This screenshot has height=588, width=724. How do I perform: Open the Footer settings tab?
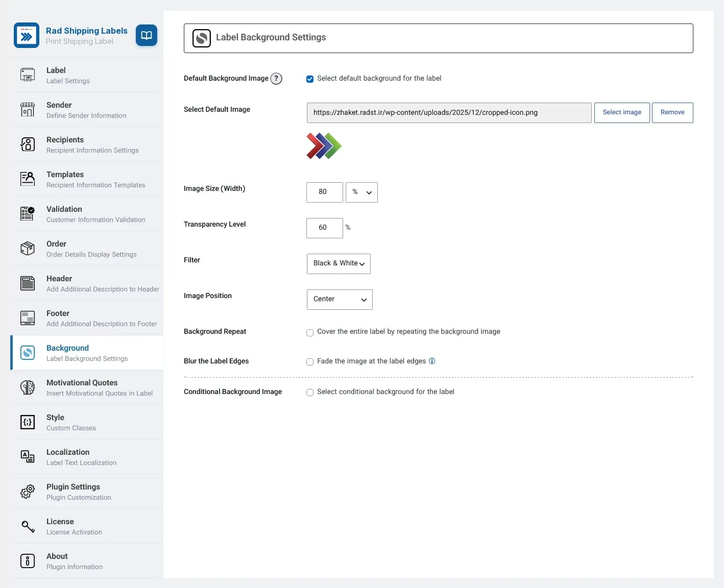click(x=87, y=318)
